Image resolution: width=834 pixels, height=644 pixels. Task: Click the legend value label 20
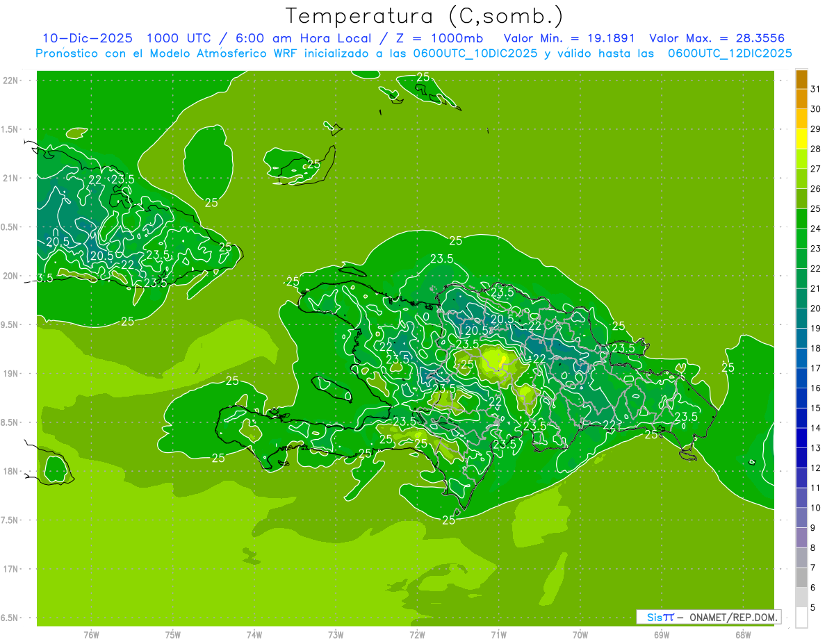click(815, 308)
